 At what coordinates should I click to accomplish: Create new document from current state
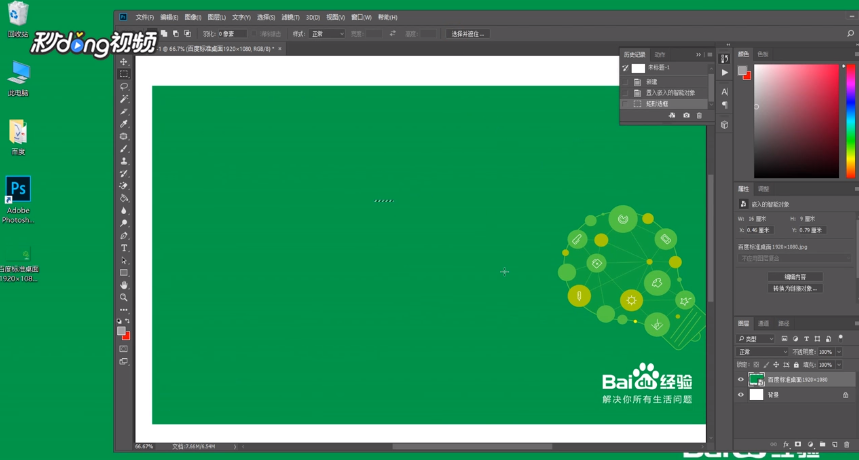(x=673, y=116)
